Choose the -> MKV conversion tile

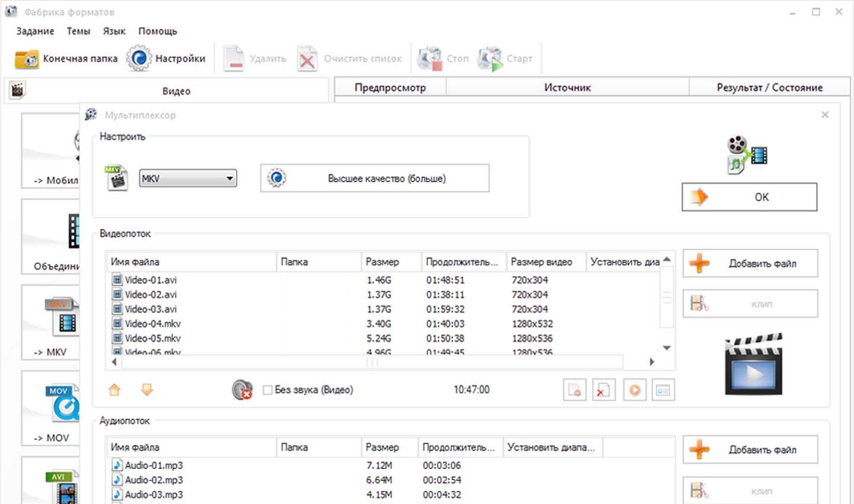coord(51,322)
